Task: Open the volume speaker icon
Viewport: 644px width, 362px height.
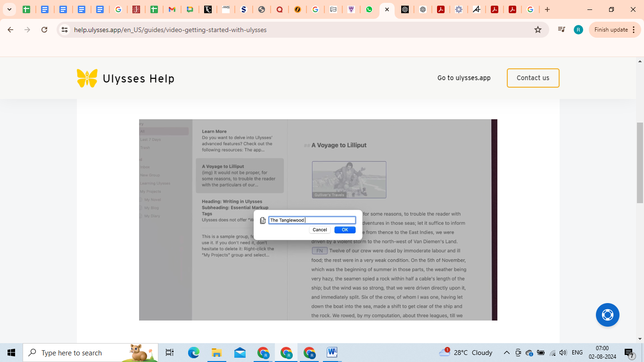Action: (x=563, y=353)
